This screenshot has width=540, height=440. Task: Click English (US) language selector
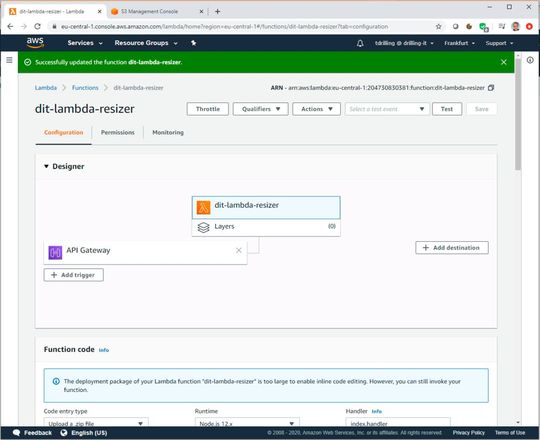pos(89,433)
